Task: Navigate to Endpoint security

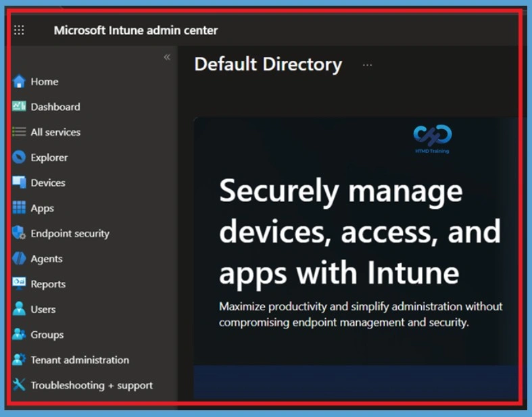Action: pyautogui.click(x=70, y=233)
